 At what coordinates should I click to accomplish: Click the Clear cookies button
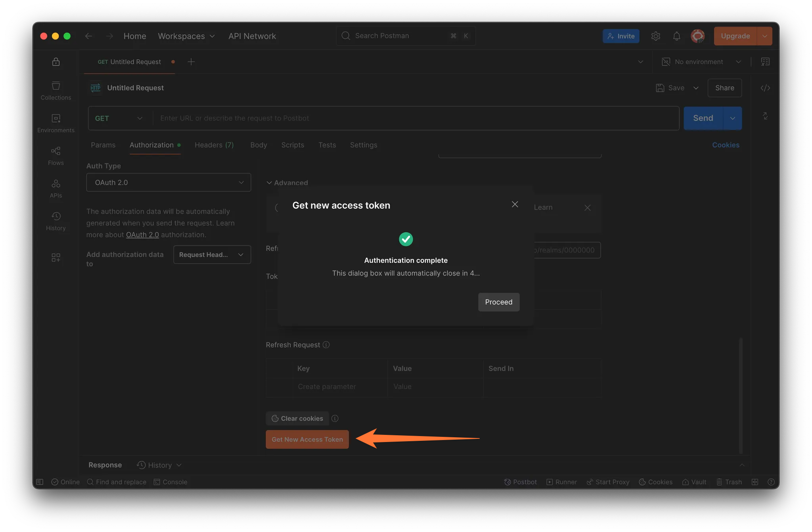click(297, 419)
